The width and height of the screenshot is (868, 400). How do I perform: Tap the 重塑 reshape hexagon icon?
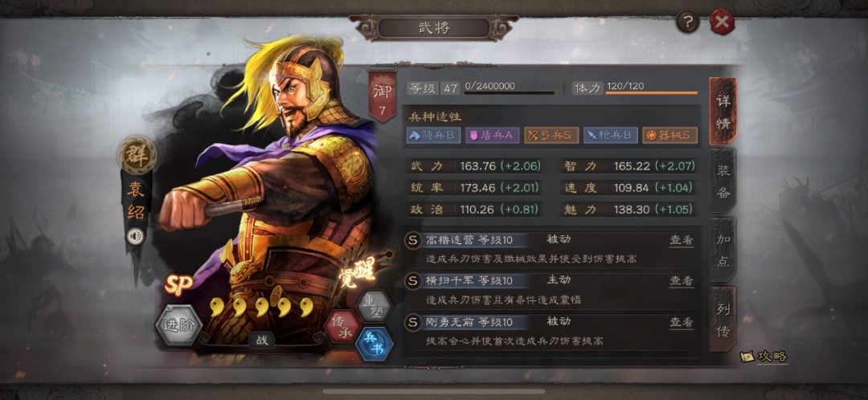tap(374, 305)
